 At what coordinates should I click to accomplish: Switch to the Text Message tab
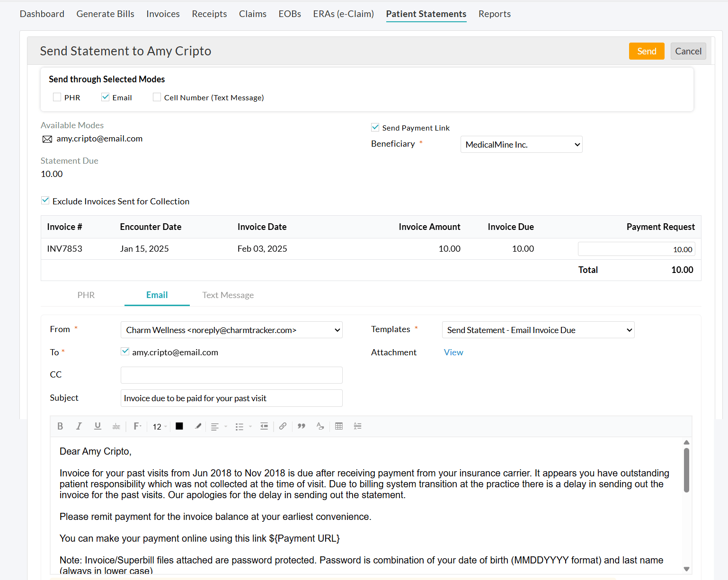pyautogui.click(x=228, y=295)
